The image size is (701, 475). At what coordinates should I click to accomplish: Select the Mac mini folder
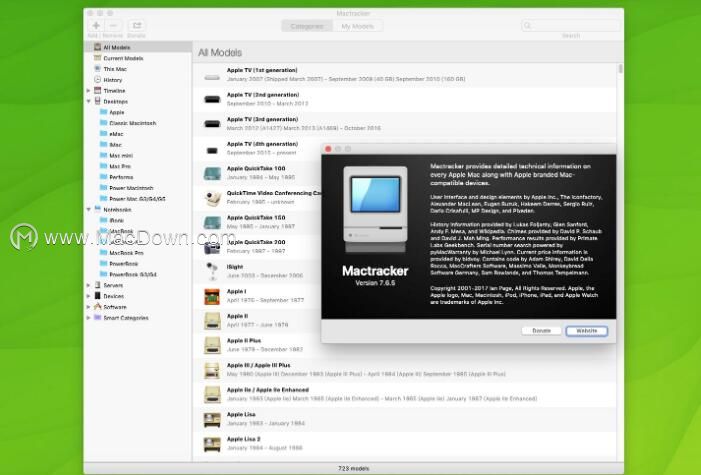120,156
